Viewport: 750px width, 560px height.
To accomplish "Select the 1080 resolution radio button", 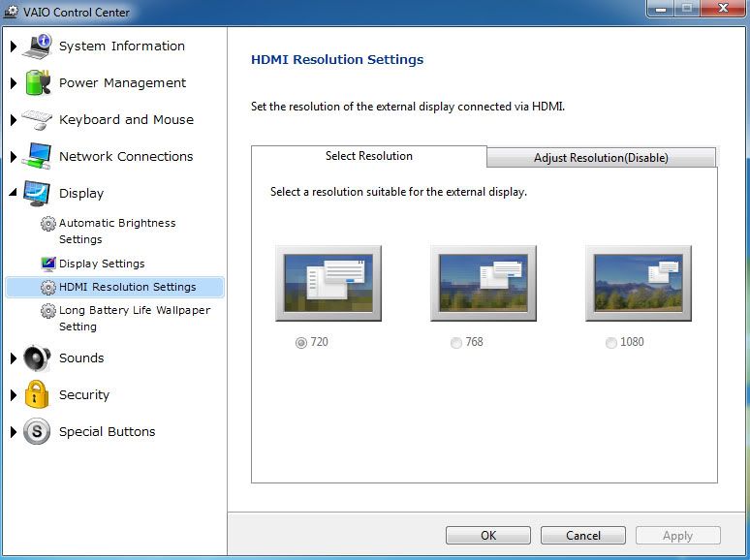I will pos(610,343).
